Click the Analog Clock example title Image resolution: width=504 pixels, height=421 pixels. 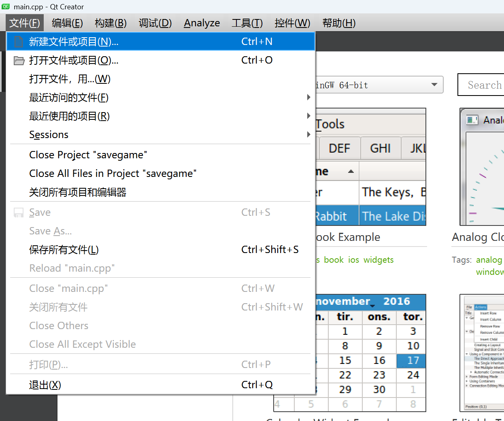coord(478,237)
